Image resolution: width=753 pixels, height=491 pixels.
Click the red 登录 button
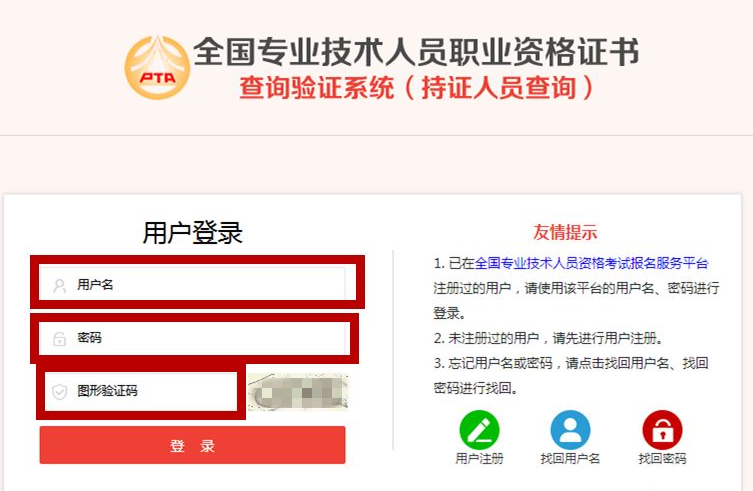(x=192, y=445)
